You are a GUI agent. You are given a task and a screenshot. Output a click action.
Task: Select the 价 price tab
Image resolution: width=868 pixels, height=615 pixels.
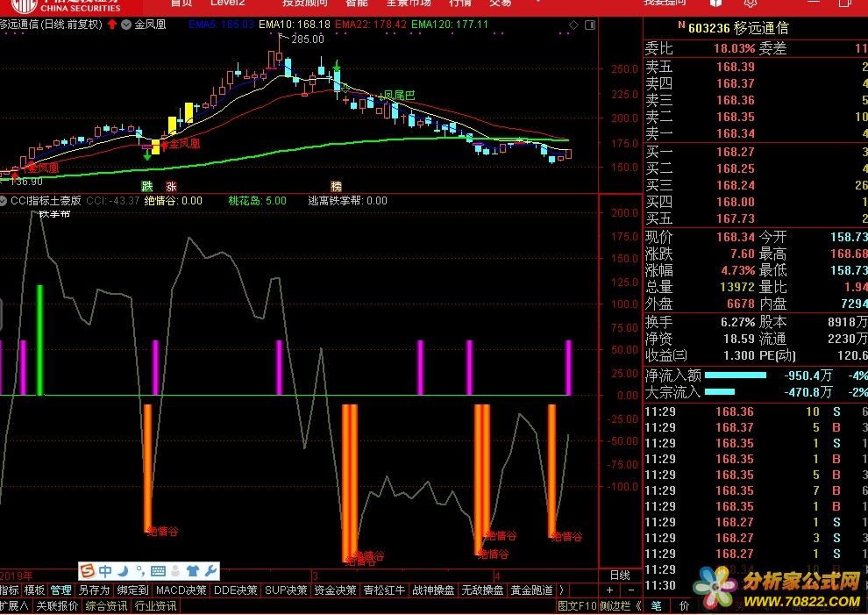pyautogui.click(x=684, y=606)
